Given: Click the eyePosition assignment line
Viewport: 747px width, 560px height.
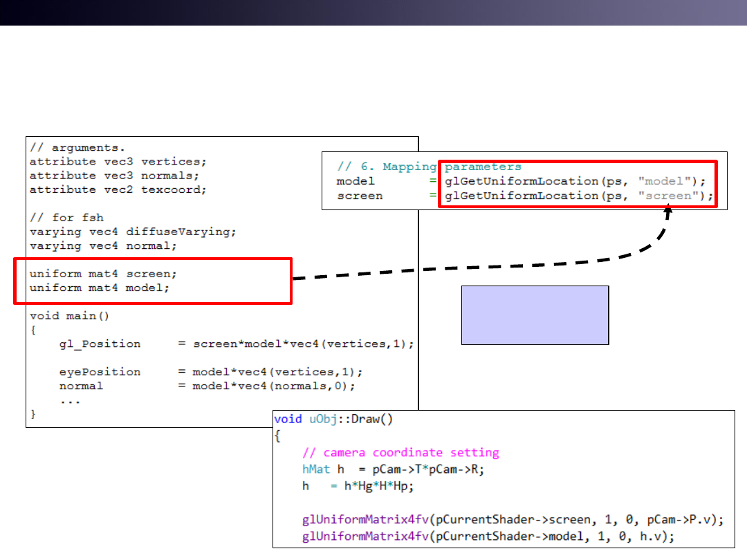Looking at the screenshot, I should click(210, 372).
